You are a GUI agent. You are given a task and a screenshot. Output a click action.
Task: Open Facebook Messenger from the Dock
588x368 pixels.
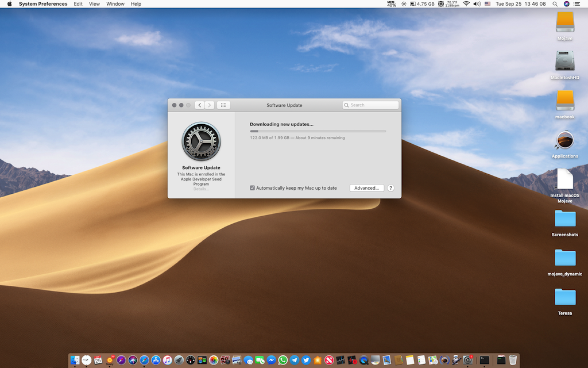tap(272, 360)
